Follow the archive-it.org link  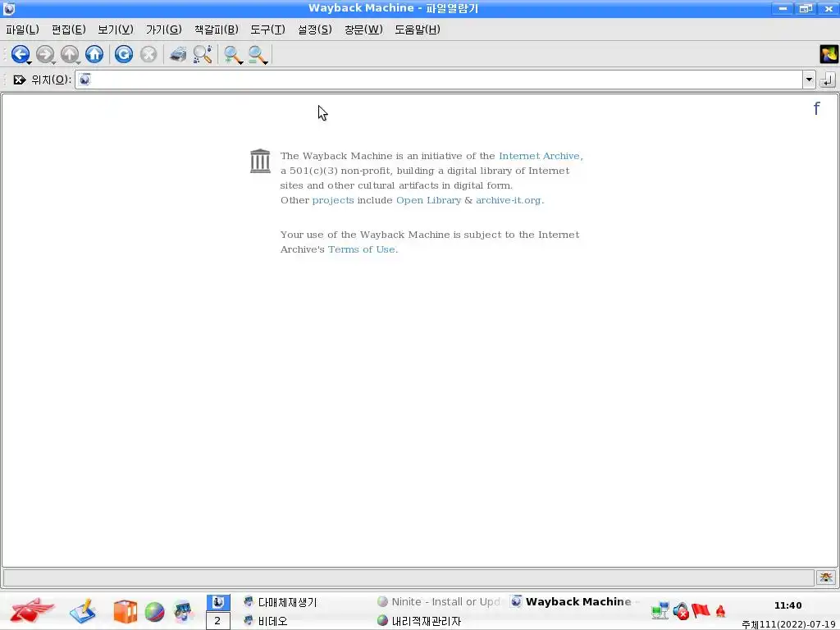[509, 200]
